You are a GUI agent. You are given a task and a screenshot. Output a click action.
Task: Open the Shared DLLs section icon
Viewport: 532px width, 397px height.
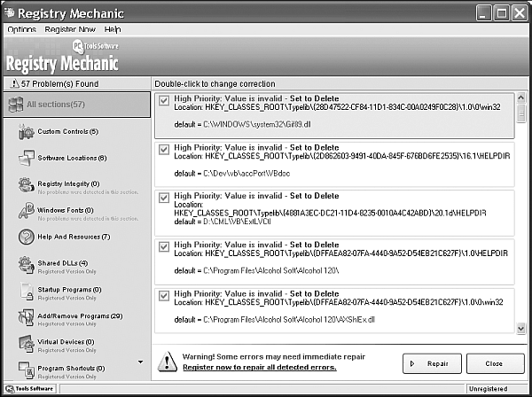point(24,264)
